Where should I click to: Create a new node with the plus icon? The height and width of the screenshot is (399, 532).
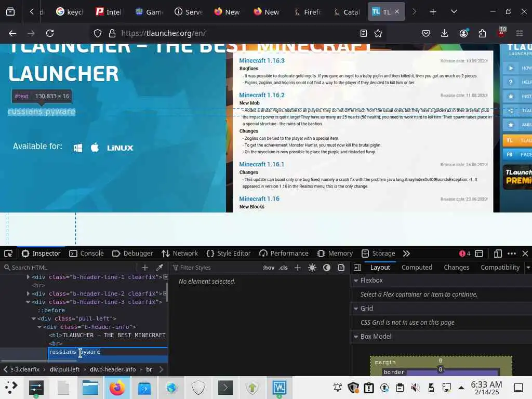click(145, 268)
